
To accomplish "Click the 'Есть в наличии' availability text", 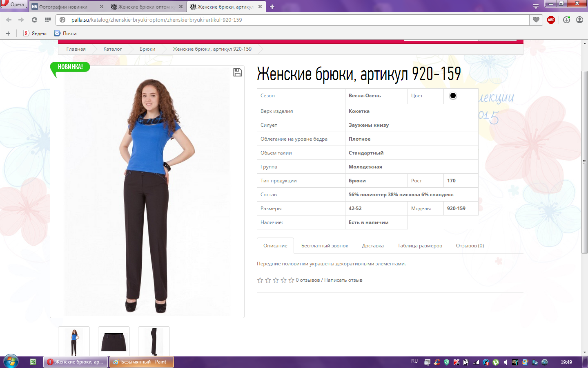I will (369, 222).
